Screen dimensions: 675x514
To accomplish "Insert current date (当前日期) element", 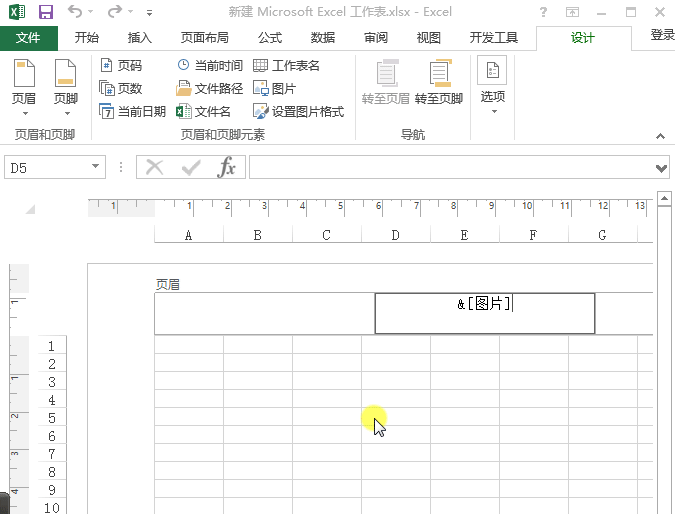I will coord(132,111).
